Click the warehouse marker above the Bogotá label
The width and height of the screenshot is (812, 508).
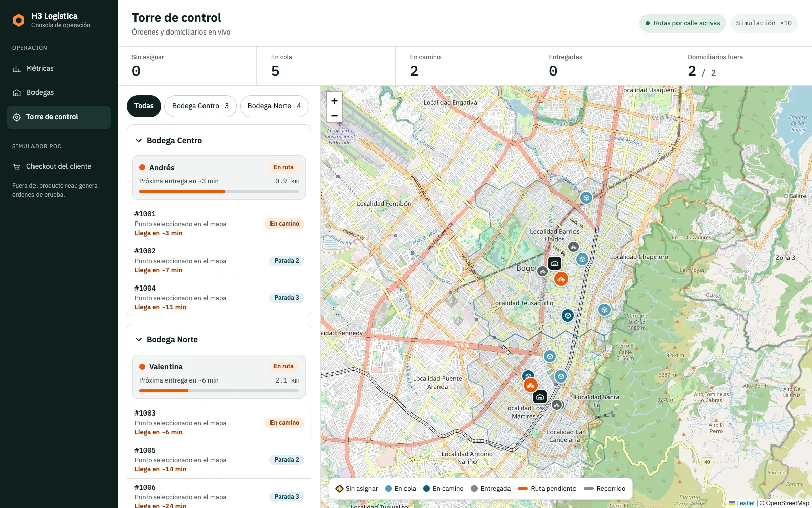pos(555,263)
